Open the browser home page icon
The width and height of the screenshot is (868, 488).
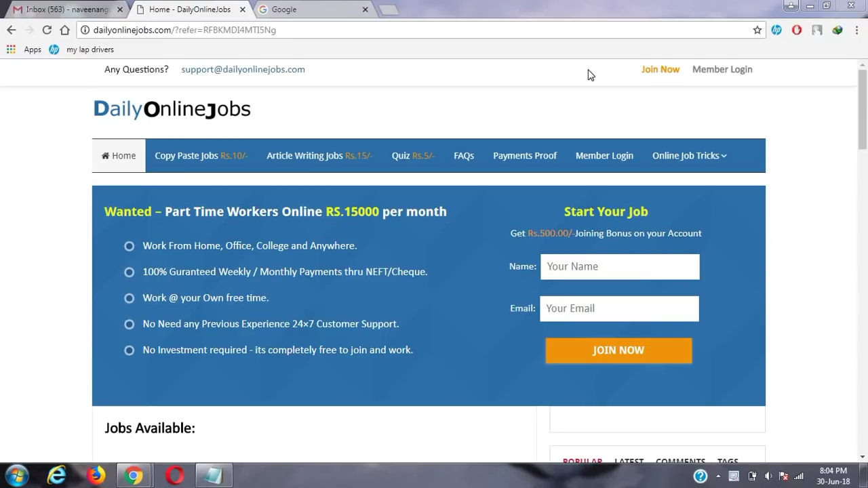(x=64, y=30)
